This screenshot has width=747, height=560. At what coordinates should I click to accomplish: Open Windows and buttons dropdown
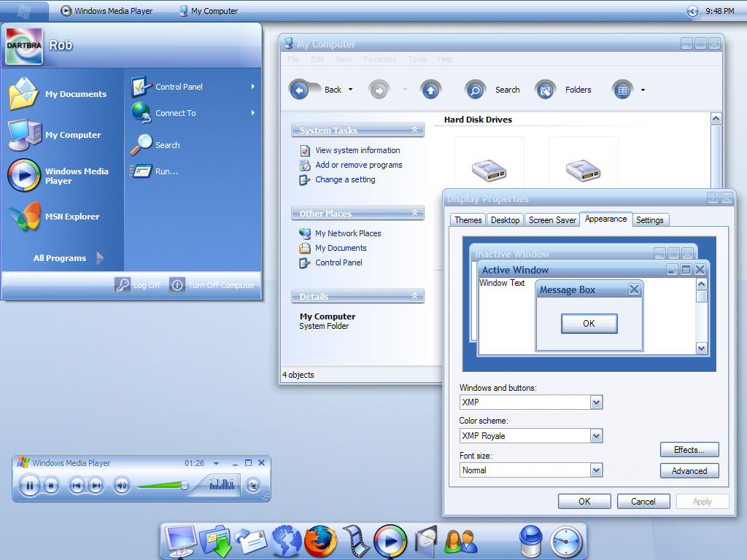[596, 402]
